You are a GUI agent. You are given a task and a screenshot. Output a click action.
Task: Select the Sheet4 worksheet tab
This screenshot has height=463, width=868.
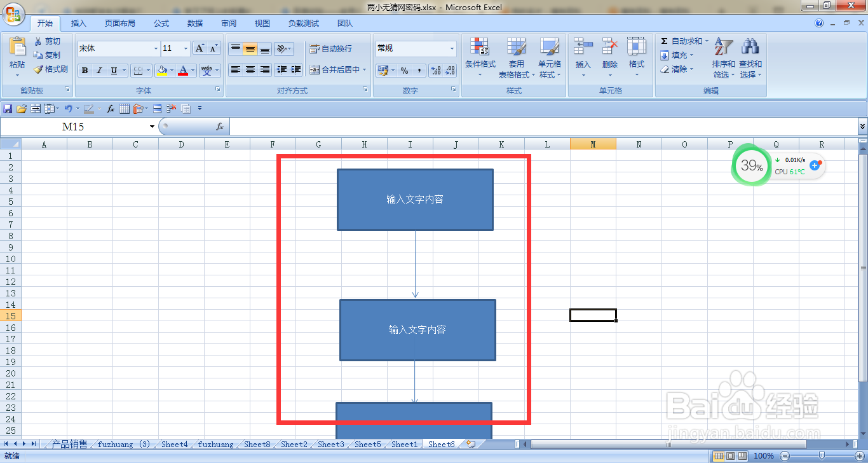pyautogui.click(x=175, y=444)
